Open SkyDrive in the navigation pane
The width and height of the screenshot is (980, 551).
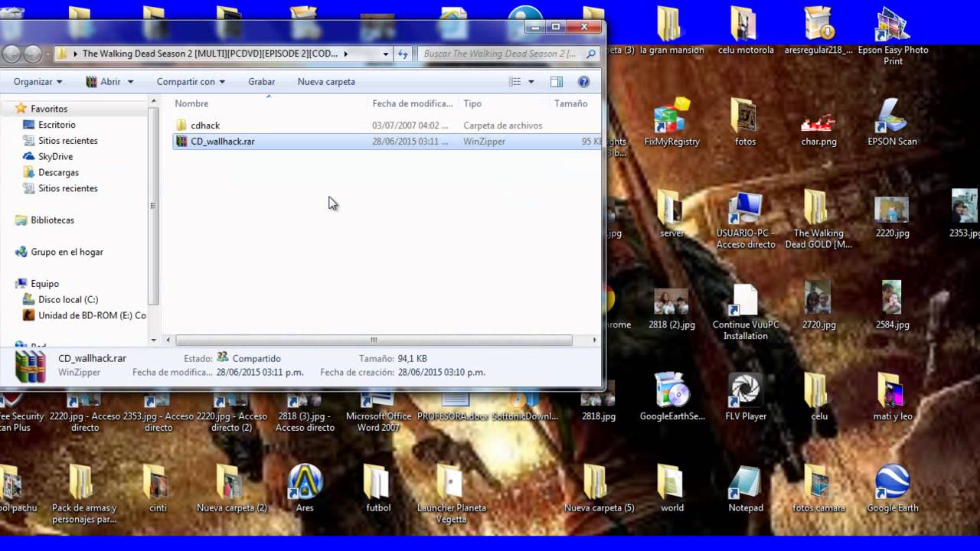click(x=54, y=157)
